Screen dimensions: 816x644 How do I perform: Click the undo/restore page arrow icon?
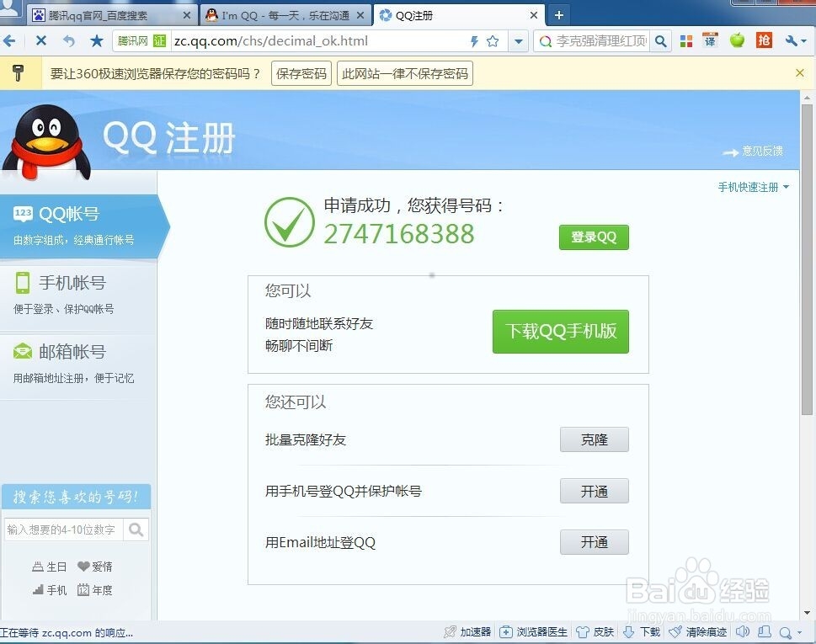69,40
